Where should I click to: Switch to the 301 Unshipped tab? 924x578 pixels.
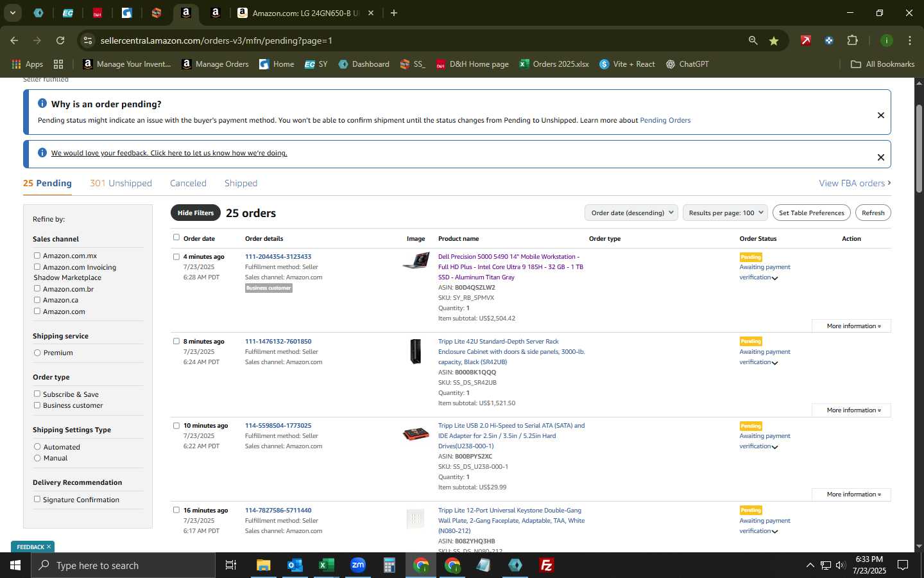[x=121, y=183]
